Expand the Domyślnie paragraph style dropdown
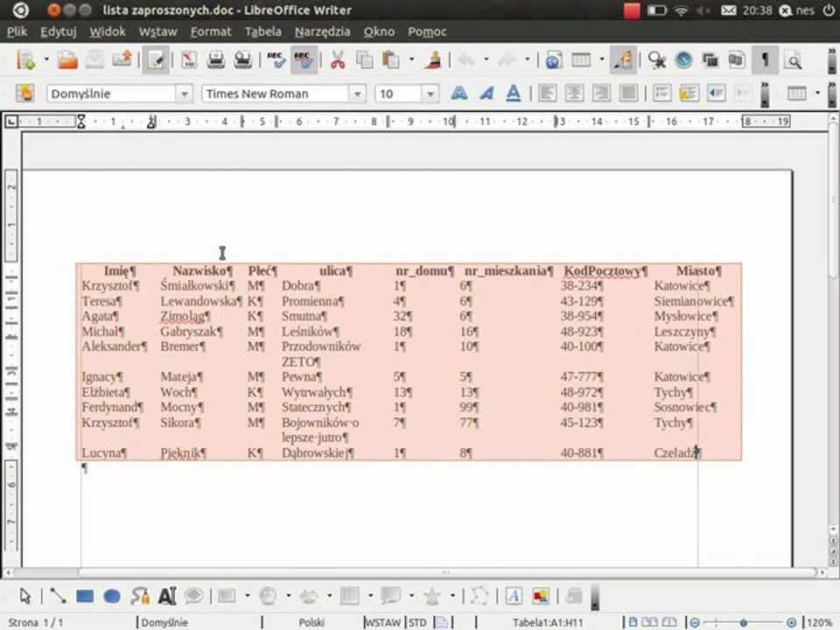Screen dimensions: 840x630 pos(184,94)
